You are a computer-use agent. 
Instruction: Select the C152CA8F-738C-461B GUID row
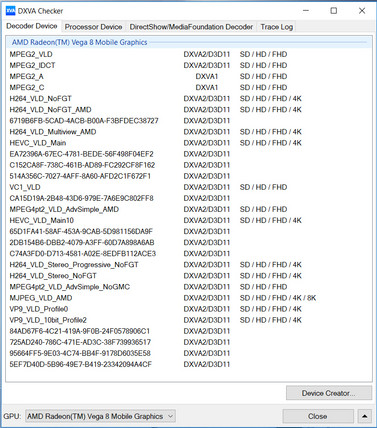pos(189,165)
